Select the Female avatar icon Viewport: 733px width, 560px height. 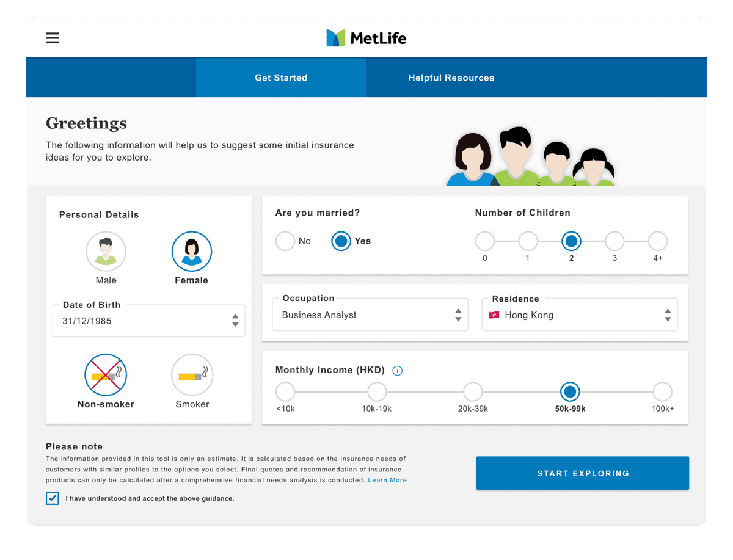(192, 251)
